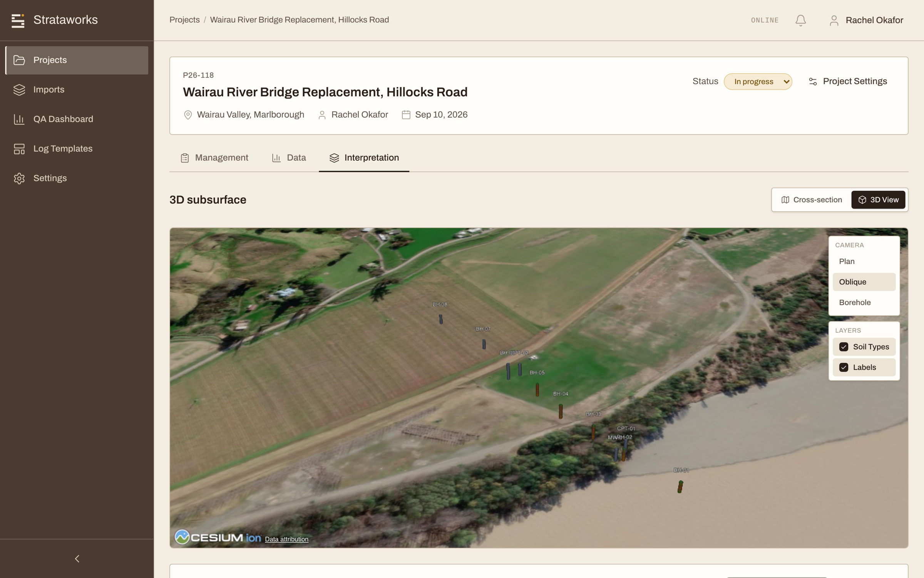
Task: Uncheck the Labels layer
Action: (x=843, y=367)
